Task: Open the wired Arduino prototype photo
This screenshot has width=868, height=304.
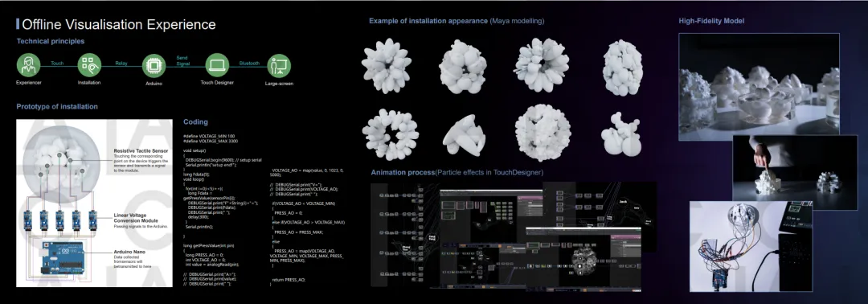Action: (751, 246)
